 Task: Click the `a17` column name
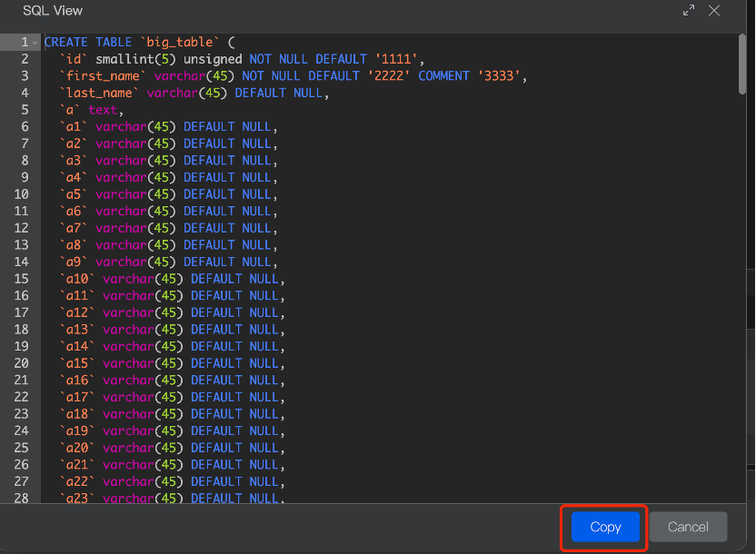click(x=77, y=397)
